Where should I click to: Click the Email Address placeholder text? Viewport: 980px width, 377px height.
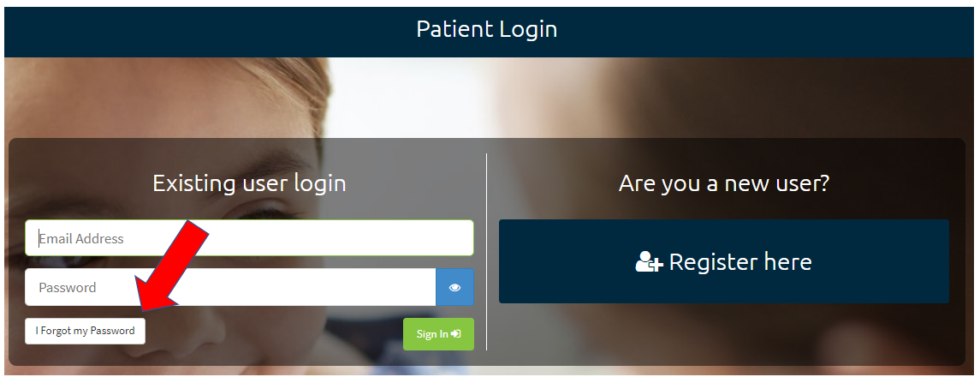click(x=81, y=239)
